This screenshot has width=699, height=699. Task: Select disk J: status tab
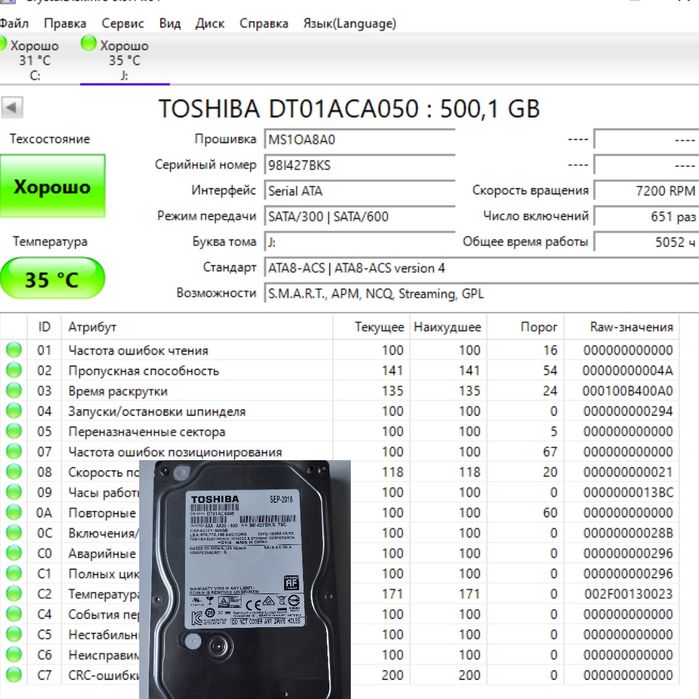[125, 60]
